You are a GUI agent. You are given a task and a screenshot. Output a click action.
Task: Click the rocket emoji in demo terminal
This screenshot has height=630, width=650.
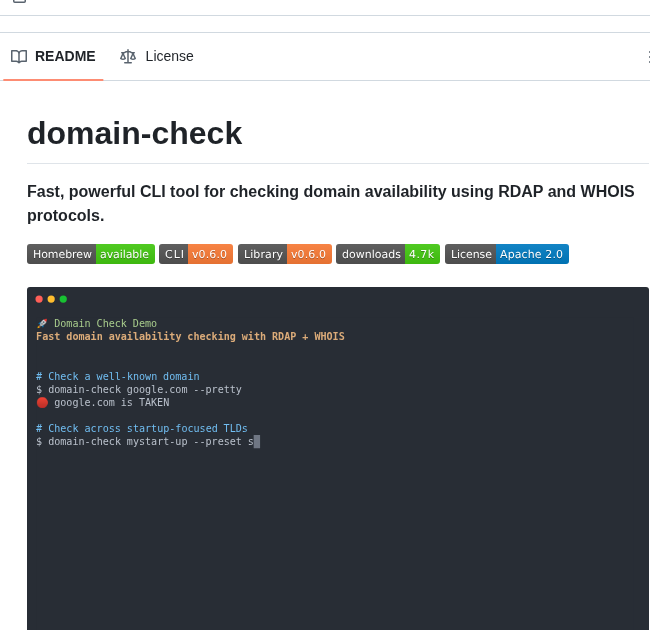pyautogui.click(x=42, y=324)
